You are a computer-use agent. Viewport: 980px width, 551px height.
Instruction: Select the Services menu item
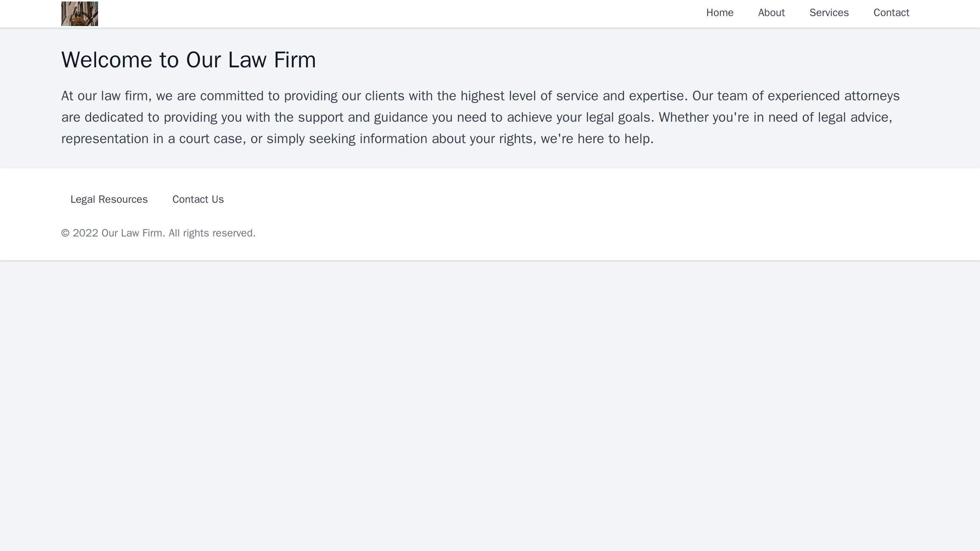point(828,12)
